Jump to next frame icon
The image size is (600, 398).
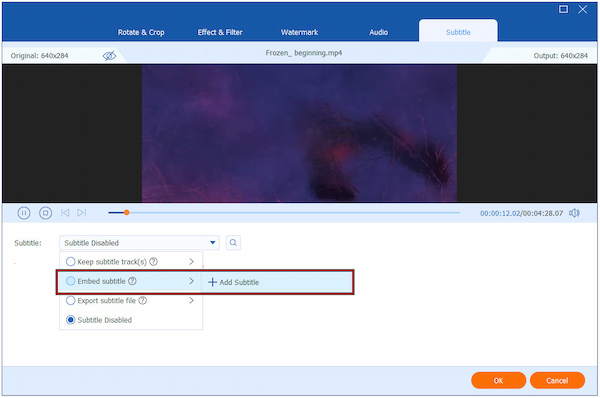pos(82,213)
